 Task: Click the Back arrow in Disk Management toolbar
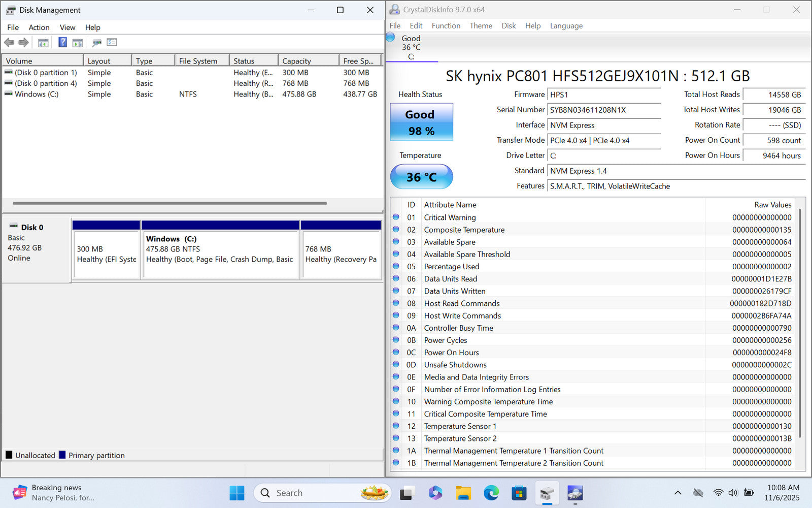[9, 43]
